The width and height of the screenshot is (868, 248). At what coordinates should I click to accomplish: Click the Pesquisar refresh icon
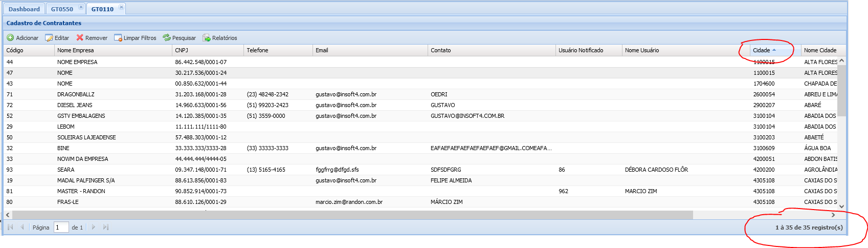pos(167,38)
